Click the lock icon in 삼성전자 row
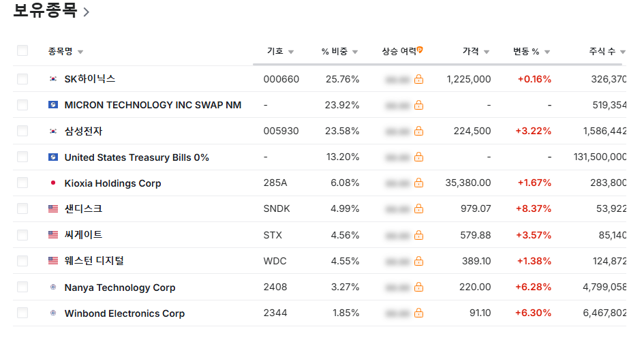644x357 pixels. coord(418,131)
